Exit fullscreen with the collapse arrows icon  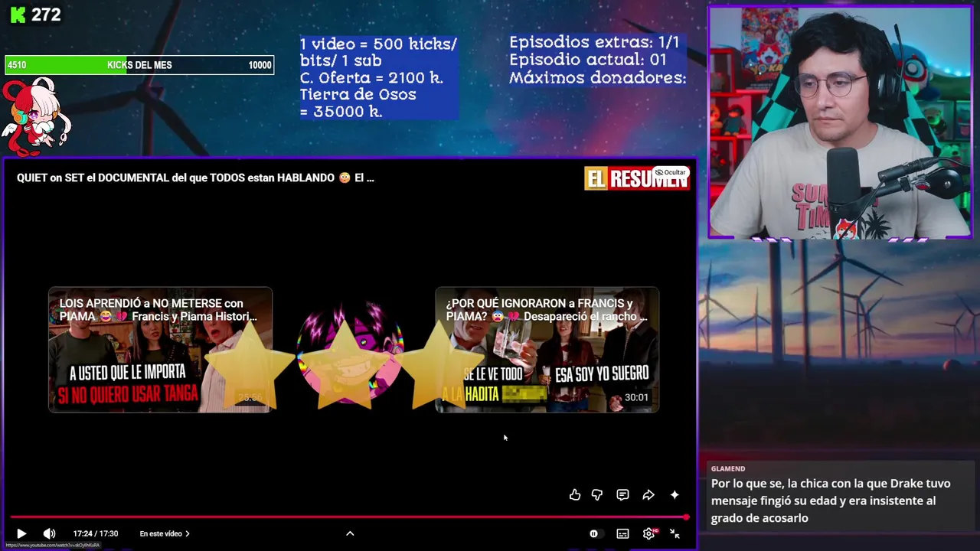(675, 533)
